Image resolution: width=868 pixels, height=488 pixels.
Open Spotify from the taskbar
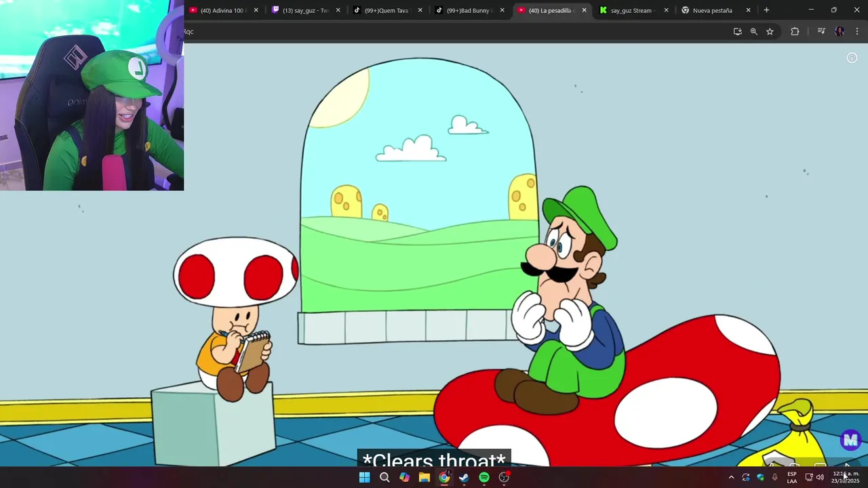click(x=484, y=477)
